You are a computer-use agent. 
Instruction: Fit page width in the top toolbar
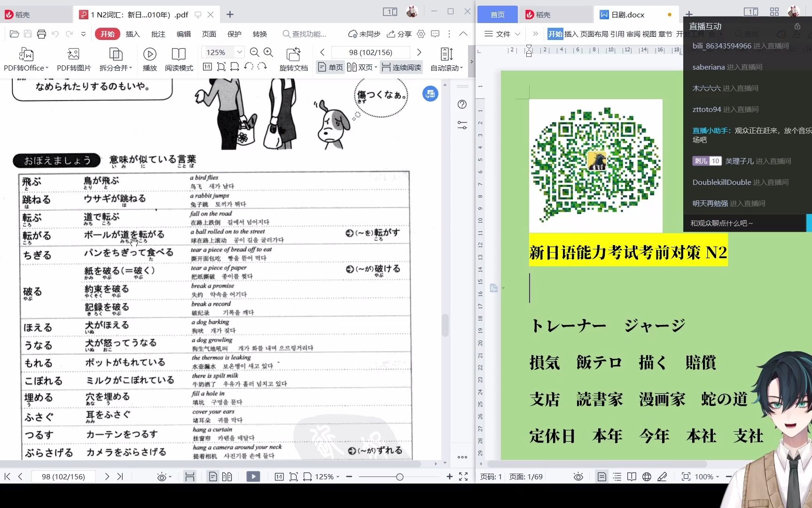[x=234, y=67]
